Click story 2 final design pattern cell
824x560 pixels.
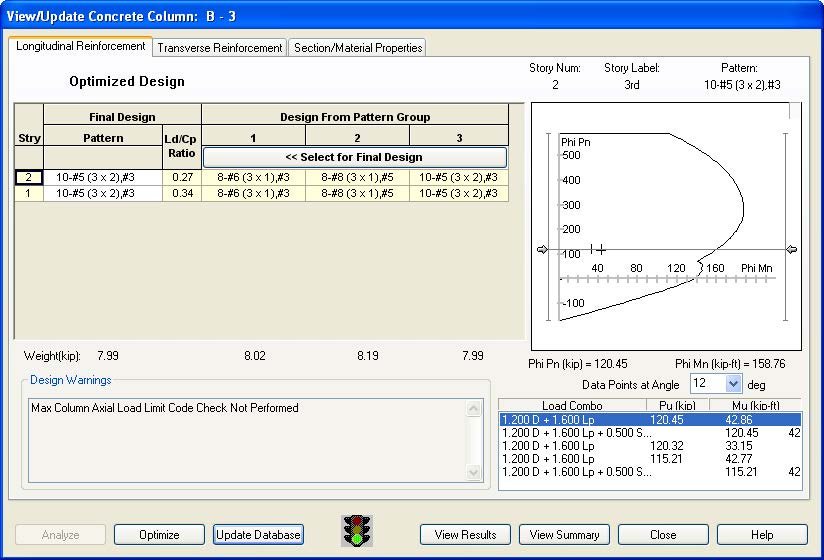pyautogui.click(x=103, y=178)
